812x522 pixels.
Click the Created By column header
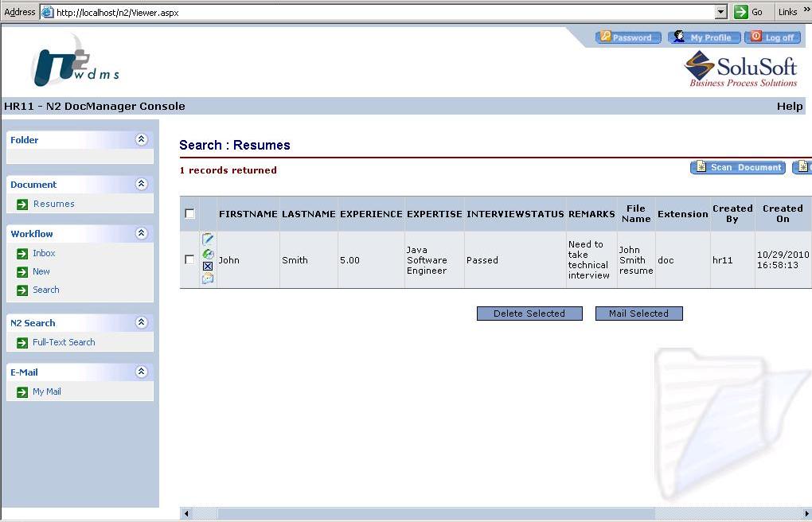pos(732,213)
